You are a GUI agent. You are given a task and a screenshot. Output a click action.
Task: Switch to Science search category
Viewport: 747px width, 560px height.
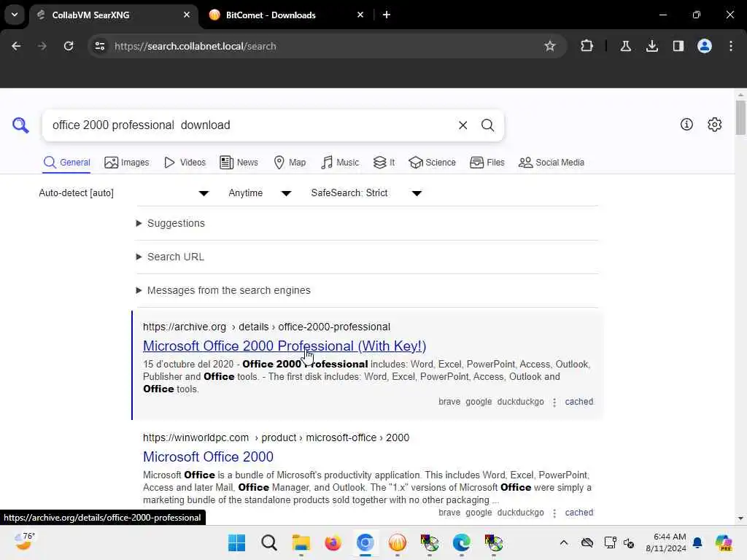tap(432, 163)
